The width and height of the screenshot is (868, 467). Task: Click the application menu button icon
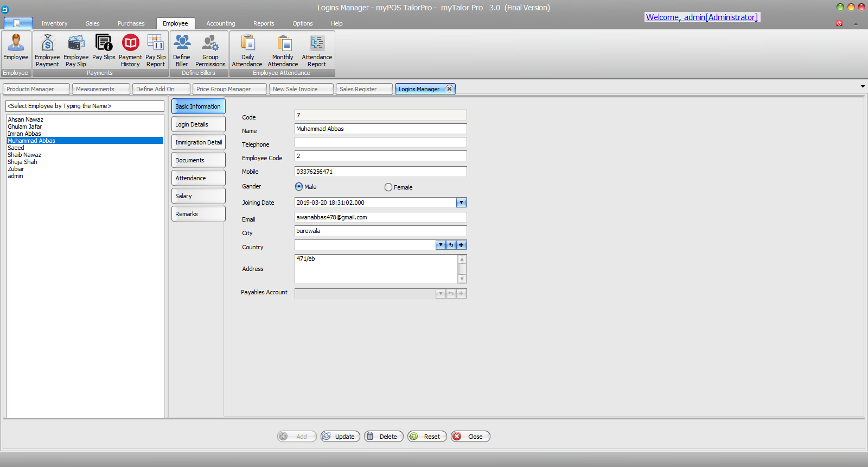18,23
